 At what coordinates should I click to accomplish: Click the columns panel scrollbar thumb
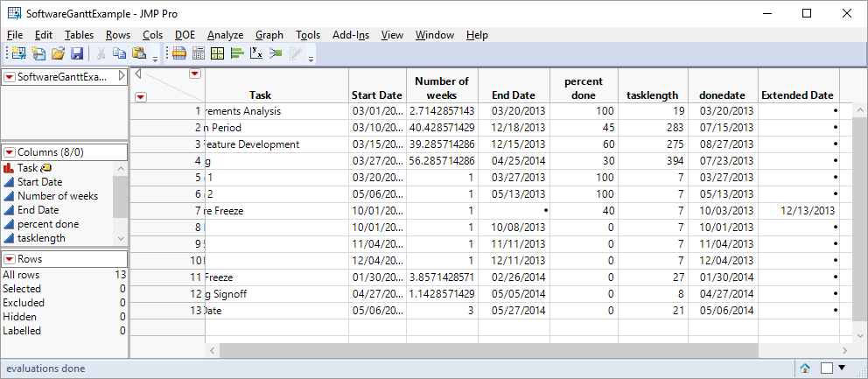tap(120, 196)
